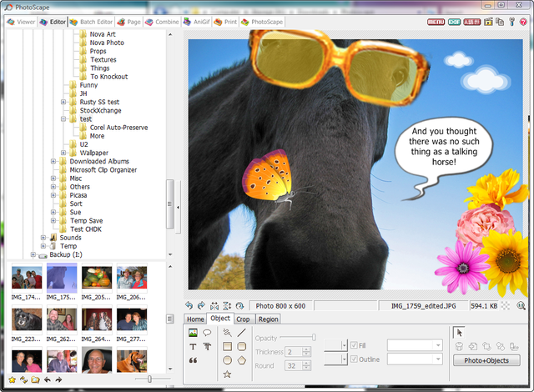The height and width of the screenshot is (392, 534).
Task: Expand the Rusty SS test folder
Action: click(63, 102)
